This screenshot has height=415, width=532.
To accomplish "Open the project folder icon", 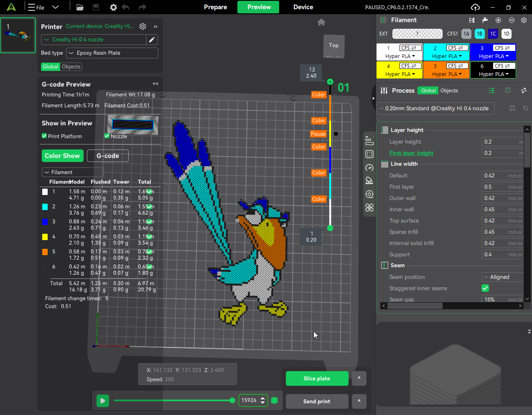I will coord(80,8).
